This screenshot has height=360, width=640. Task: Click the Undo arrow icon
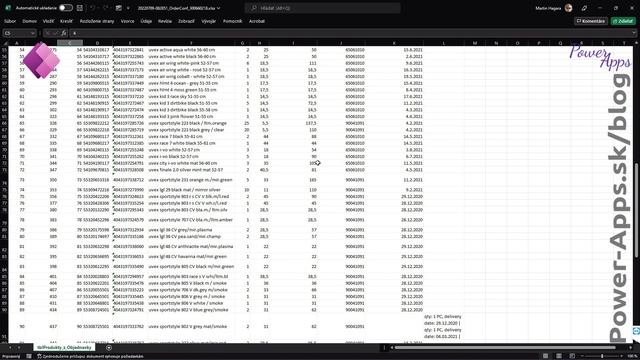click(x=93, y=8)
